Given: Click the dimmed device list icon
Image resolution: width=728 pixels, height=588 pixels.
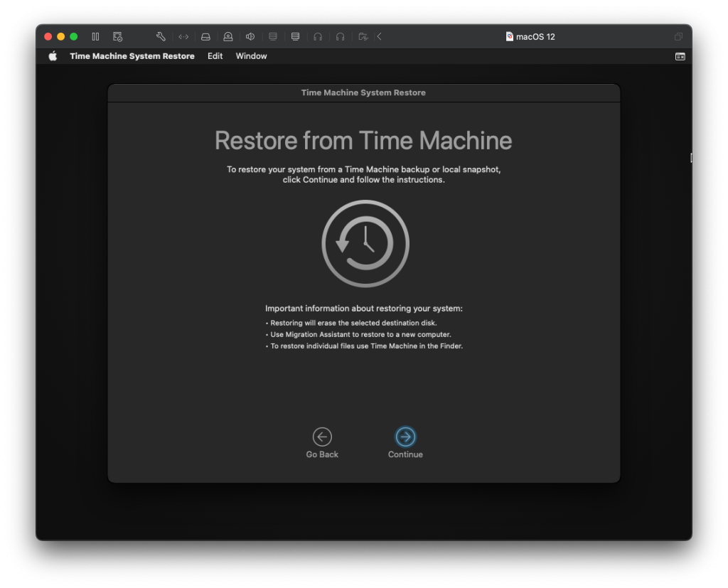Looking at the screenshot, I should point(273,36).
